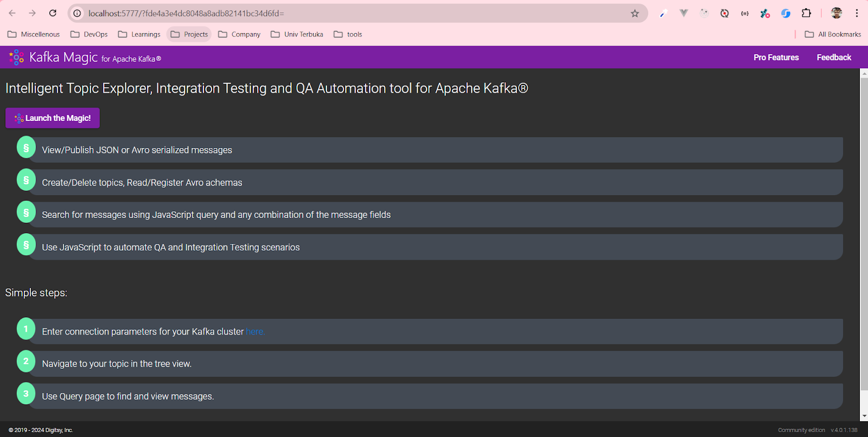Open the satellite extension with red badge
Viewport: 868px width, 437px height.
(x=765, y=13)
